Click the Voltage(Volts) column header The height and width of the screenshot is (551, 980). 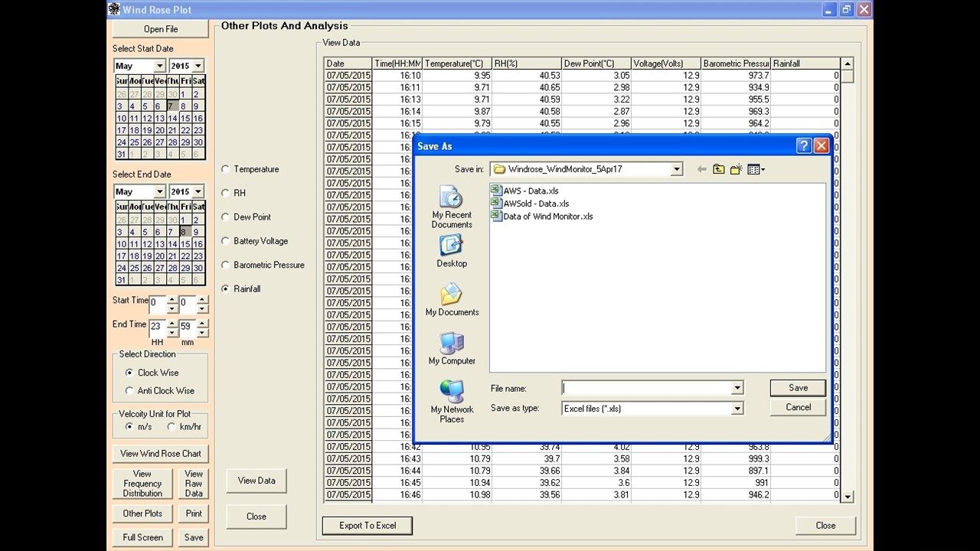click(666, 64)
